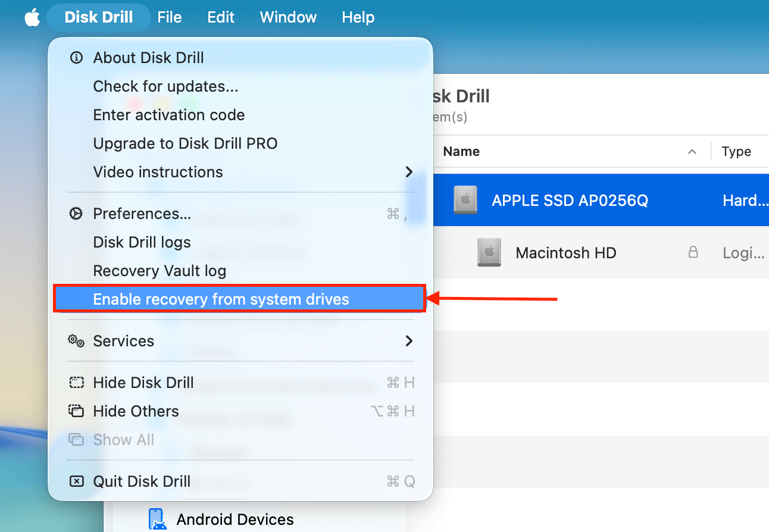Open the Apple menu in the menu bar
This screenshot has width=769, height=532.
tap(31, 17)
